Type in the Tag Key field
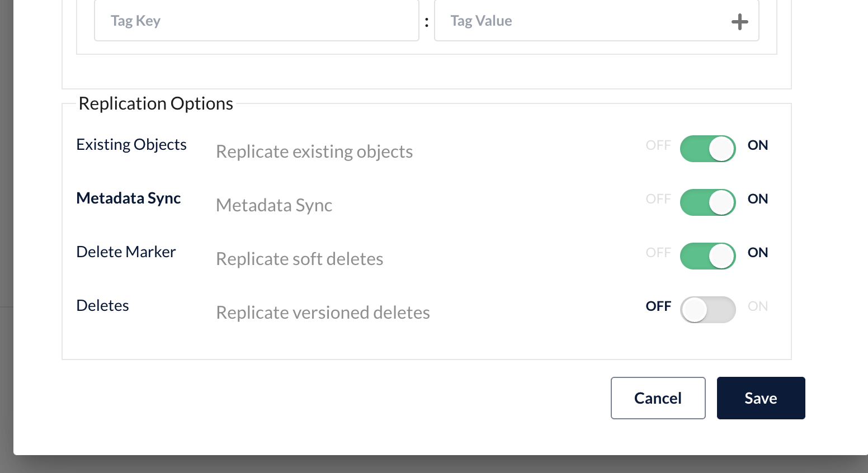Viewport: 868px width, 473px height. coord(256,21)
